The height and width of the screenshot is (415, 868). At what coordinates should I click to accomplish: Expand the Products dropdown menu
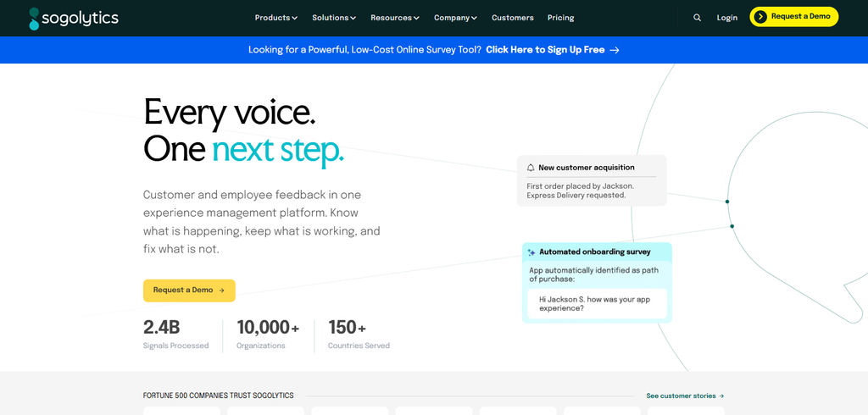[x=276, y=18]
